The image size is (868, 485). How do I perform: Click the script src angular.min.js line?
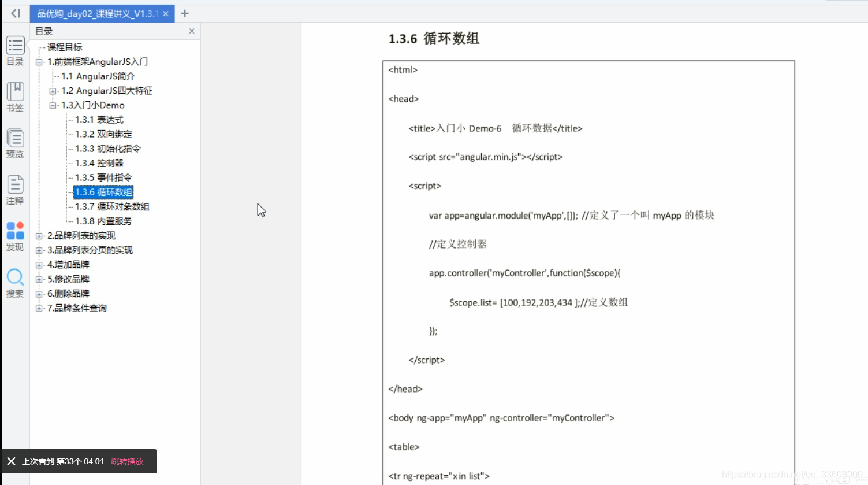point(485,157)
